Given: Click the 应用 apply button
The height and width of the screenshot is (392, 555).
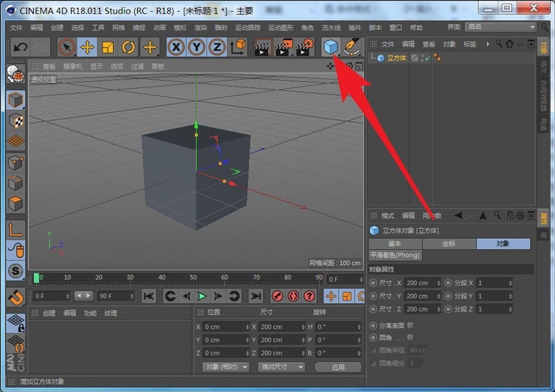Looking at the screenshot, I should pos(338,367).
